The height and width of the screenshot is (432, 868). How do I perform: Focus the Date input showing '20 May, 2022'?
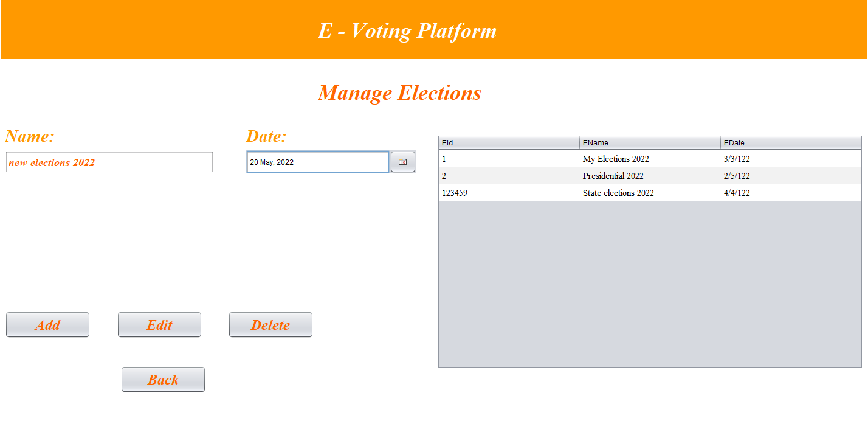(x=316, y=162)
